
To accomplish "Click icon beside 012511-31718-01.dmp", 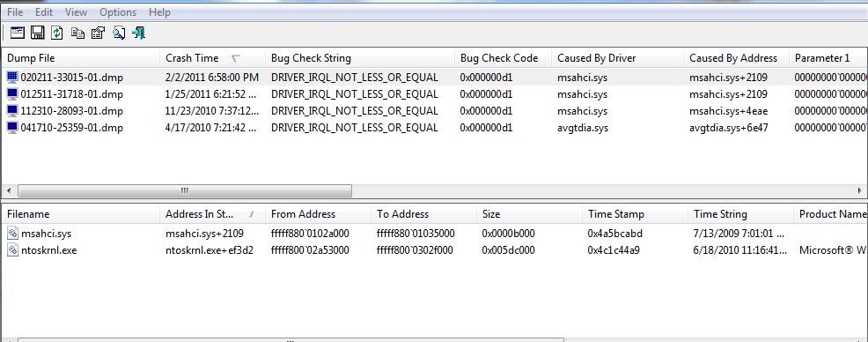I will pyautogui.click(x=12, y=94).
